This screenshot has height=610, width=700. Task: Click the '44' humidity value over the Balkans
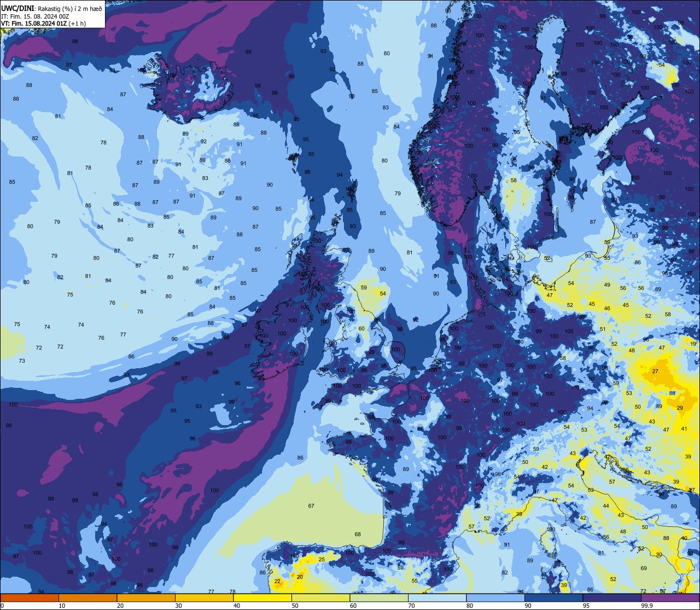(606, 506)
